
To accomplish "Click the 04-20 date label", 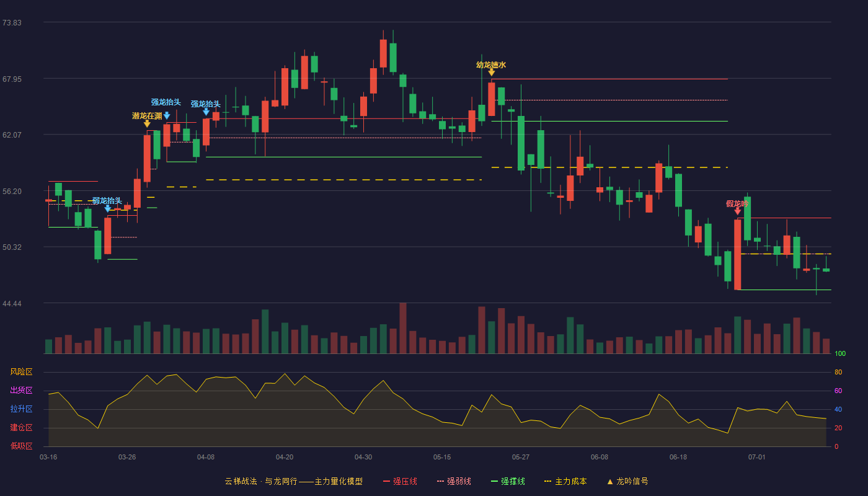I will click(x=285, y=457).
